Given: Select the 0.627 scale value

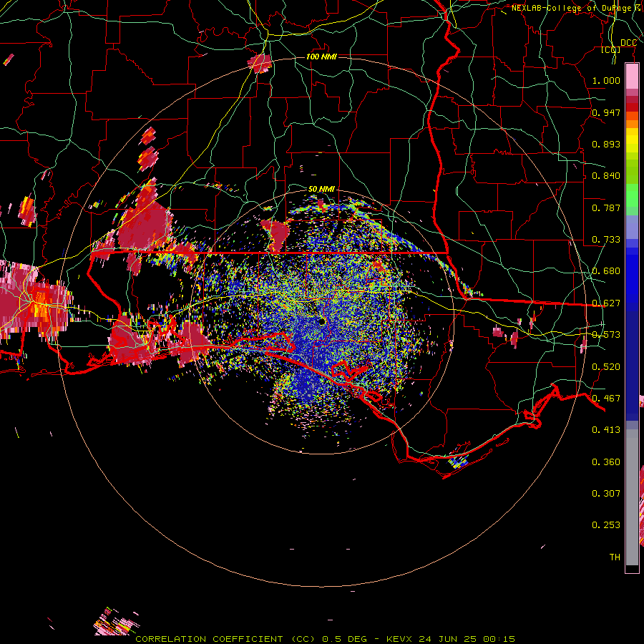Looking at the screenshot, I should click(606, 303).
